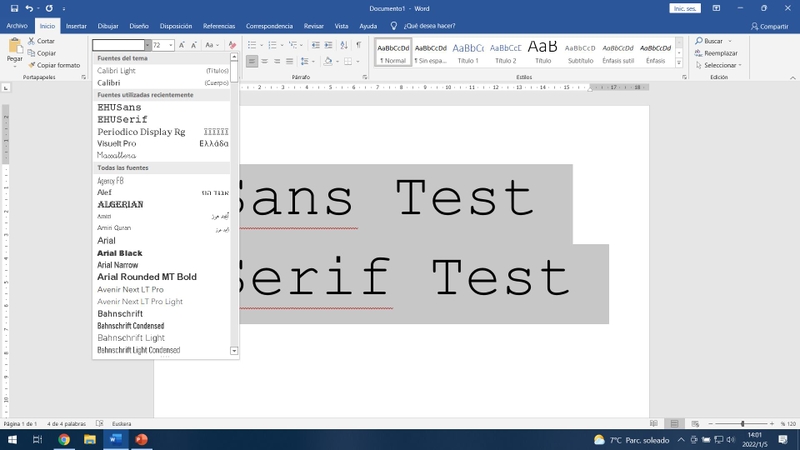Open the Windows Start menu
This screenshot has width=800, height=450.
click(x=12, y=439)
